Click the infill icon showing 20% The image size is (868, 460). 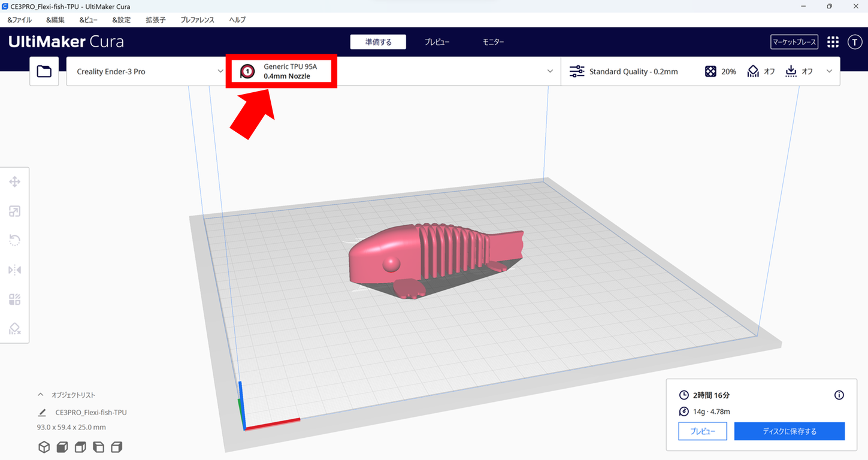[710, 71]
